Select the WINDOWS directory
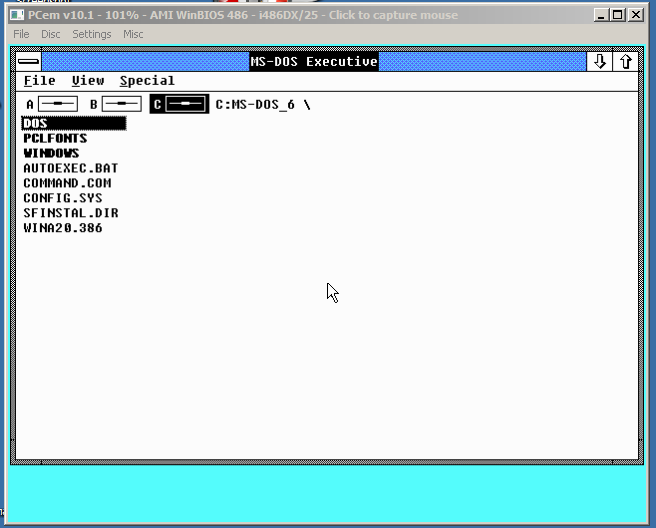 click(51, 153)
